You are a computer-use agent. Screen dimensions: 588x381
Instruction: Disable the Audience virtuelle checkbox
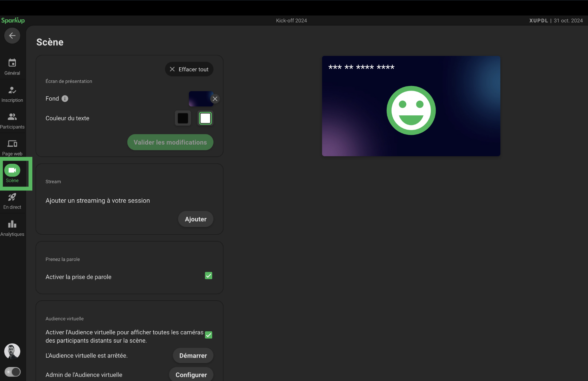(209, 335)
